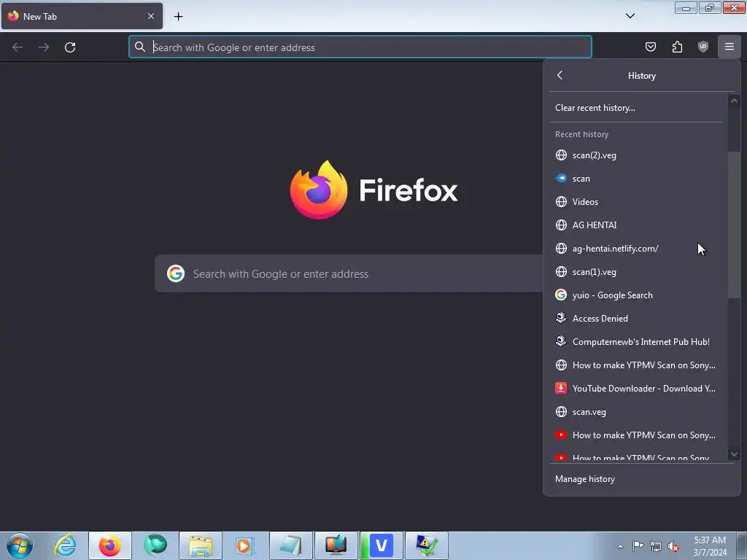Launch Internet Explorer from taskbar
This screenshot has height=560, width=747.
coord(65,545)
